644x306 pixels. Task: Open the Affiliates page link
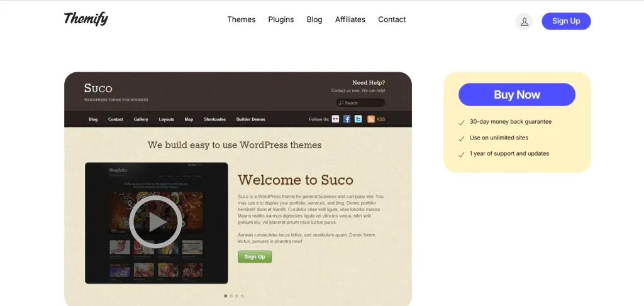(350, 19)
